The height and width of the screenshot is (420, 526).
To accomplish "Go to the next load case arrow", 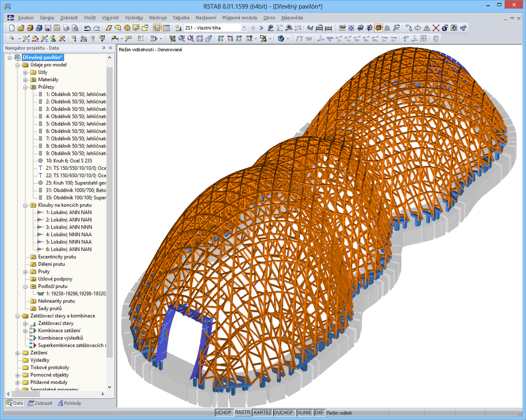I will point(261,28).
